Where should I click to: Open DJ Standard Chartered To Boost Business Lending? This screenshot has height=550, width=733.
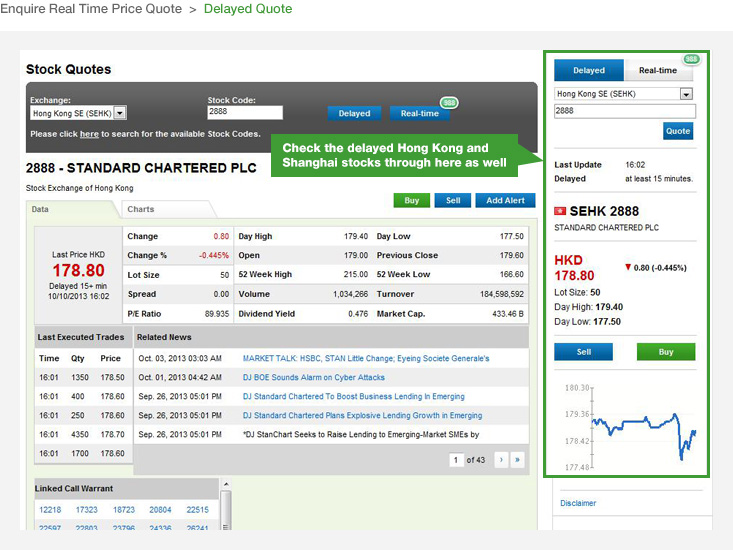[x=353, y=396]
